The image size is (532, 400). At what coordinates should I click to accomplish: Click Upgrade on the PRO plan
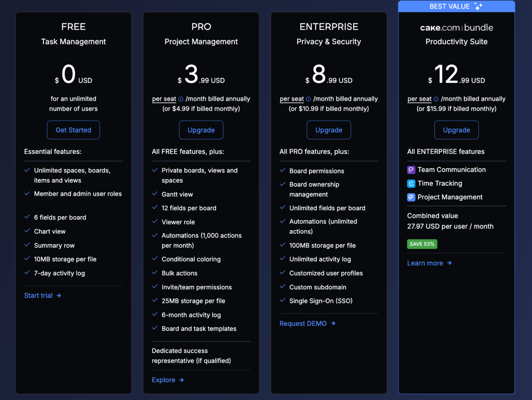pos(201,129)
